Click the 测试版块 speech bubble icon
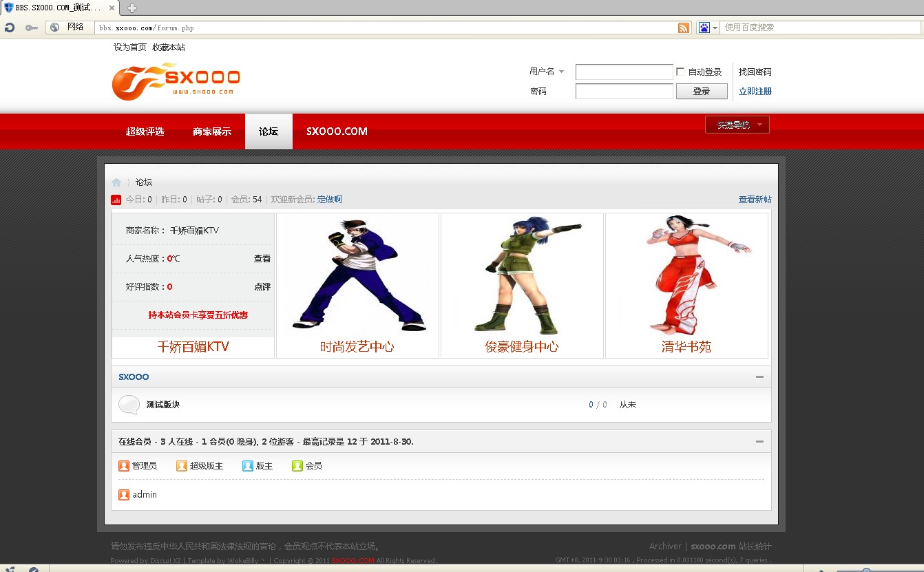924x572 pixels. point(129,405)
